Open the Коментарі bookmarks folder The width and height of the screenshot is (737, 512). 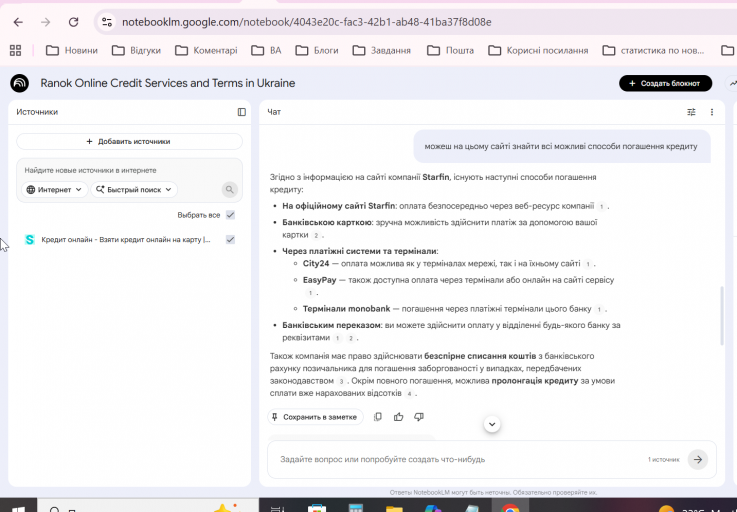206,50
